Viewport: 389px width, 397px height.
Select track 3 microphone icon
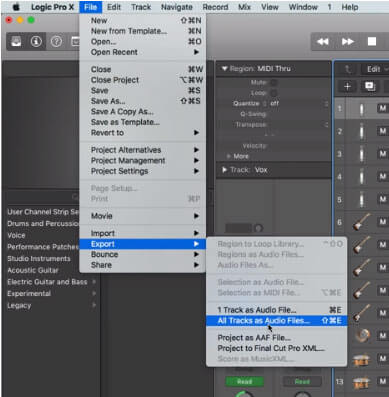362,154
